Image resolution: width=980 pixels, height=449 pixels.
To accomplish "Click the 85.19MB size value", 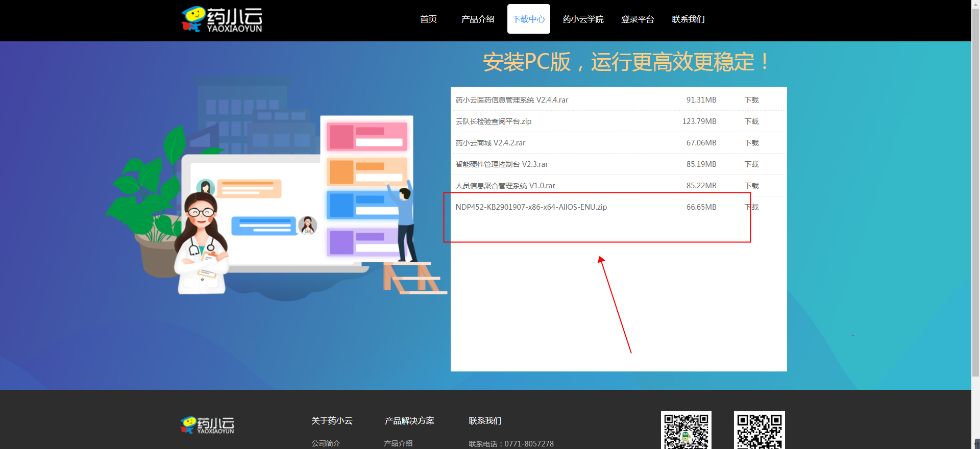I will [x=701, y=164].
